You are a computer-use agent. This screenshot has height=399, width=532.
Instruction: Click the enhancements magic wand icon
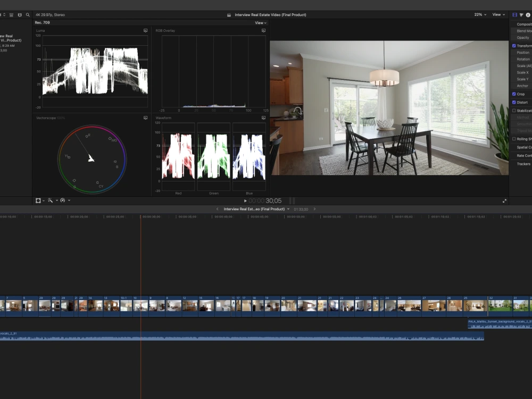pyautogui.click(x=50, y=201)
